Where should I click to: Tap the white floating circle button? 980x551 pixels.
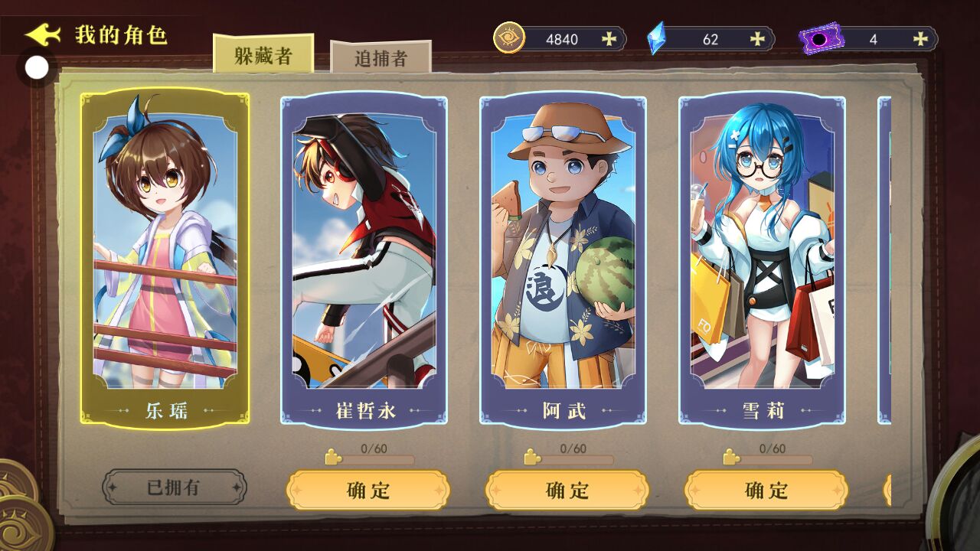tap(37, 68)
